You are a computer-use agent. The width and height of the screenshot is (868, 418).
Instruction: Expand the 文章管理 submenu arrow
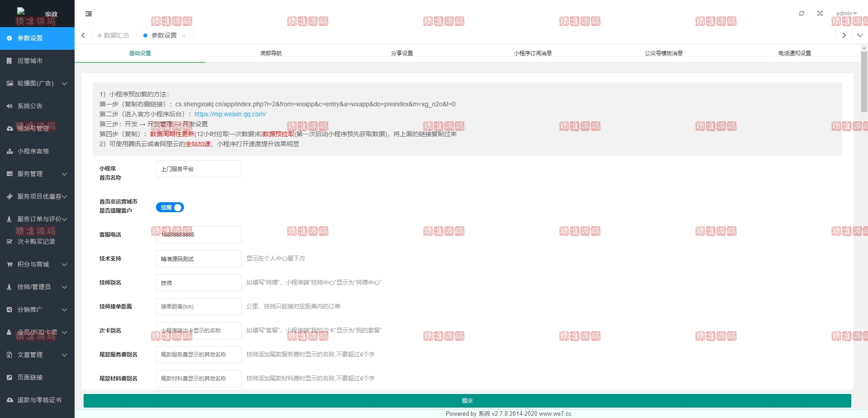point(65,355)
